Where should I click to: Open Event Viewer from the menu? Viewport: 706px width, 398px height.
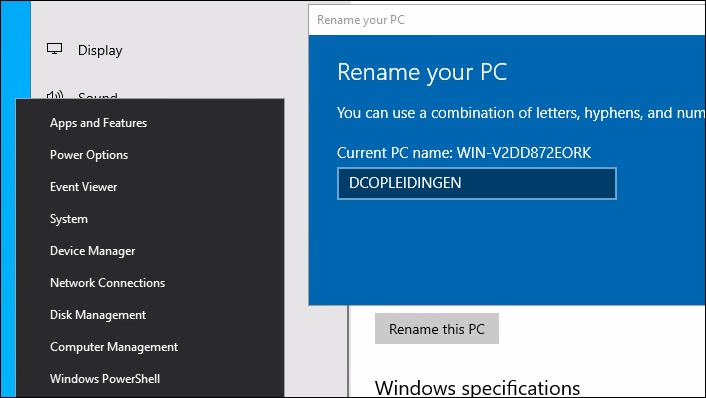point(149,187)
